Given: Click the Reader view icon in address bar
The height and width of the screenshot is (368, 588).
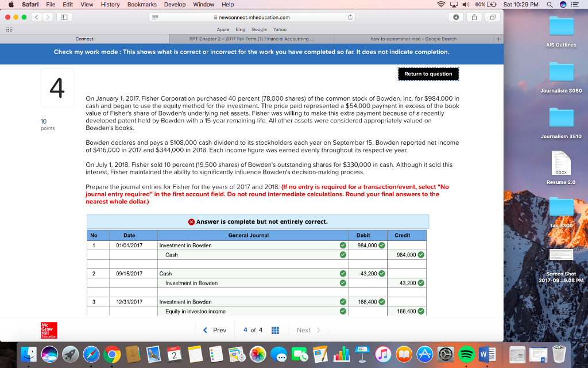Looking at the screenshot, I should tap(155, 17).
